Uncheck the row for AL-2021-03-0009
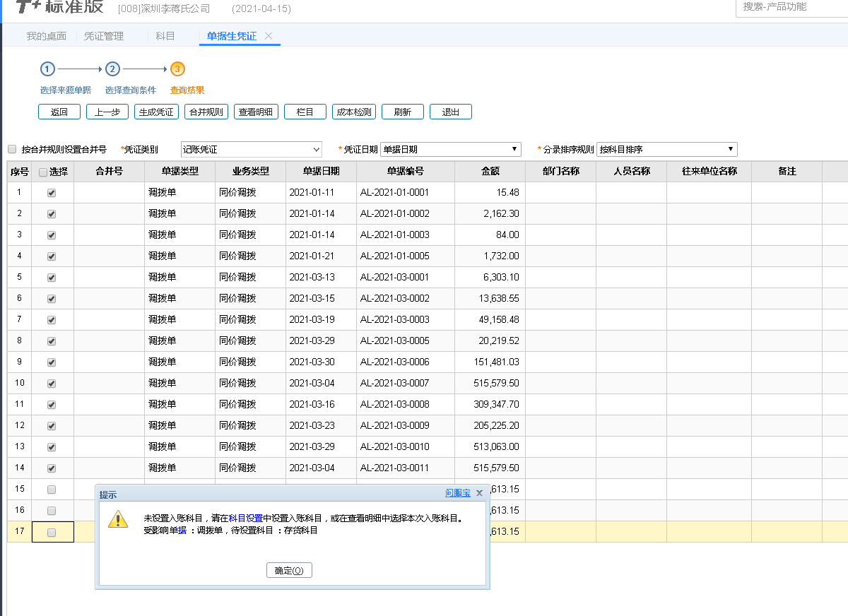The height and width of the screenshot is (616, 848). pos(52,426)
